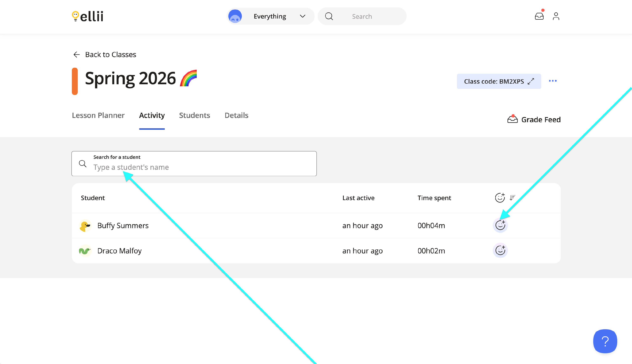Click the Back to Classes arrow
This screenshot has height=364, width=632.
coord(76,55)
